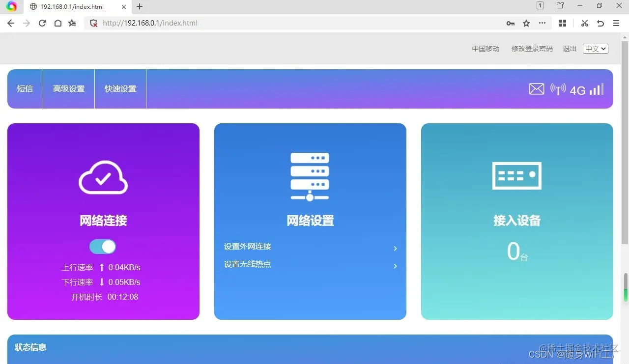629x364 pixels.
Task: Click the 上行速率 upload rate label
Action: click(x=77, y=268)
